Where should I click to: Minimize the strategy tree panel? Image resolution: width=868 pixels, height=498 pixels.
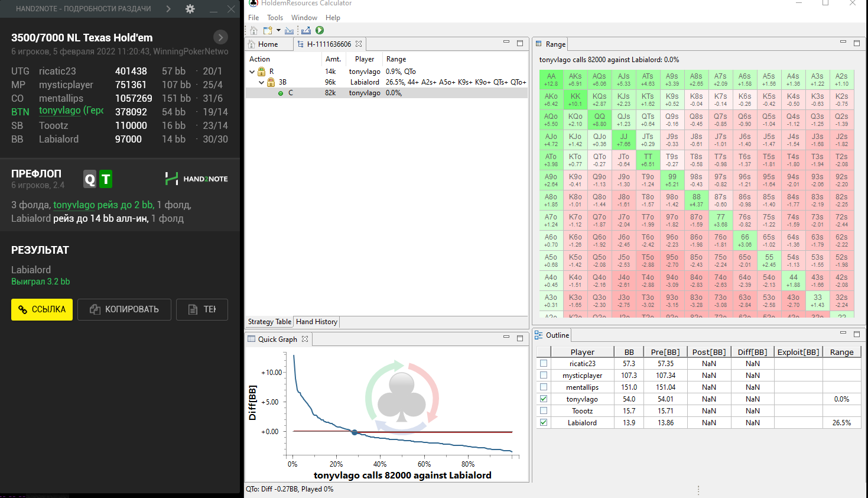pos(506,43)
